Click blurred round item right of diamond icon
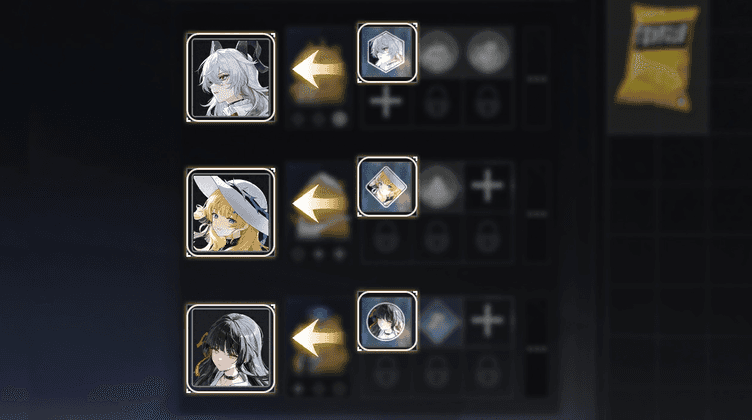This screenshot has width=752, height=420. click(x=438, y=187)
